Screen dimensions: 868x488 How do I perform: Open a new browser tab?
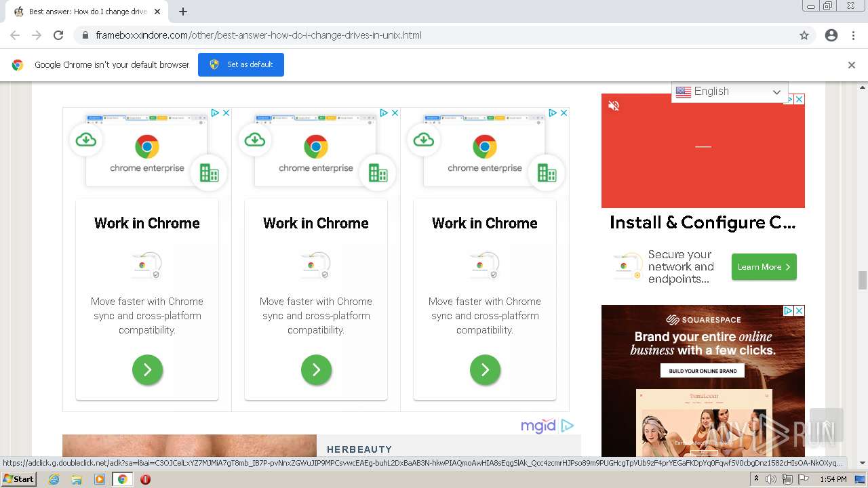[x=183, y=12]
